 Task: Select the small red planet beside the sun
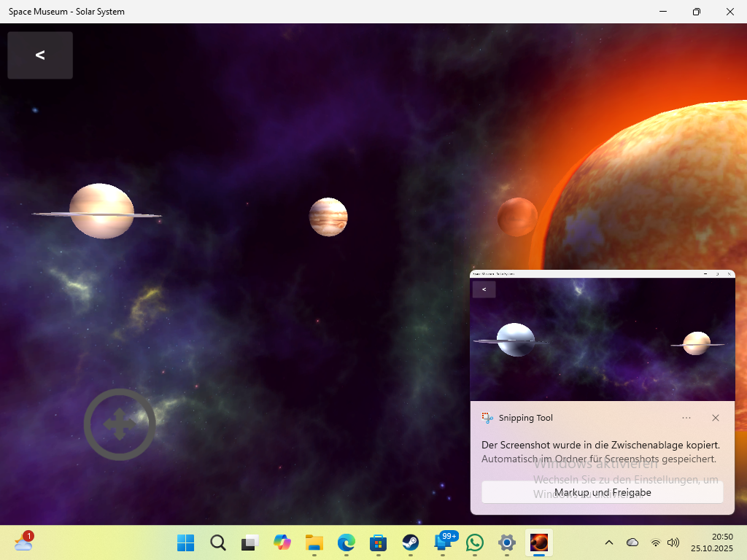point(517,217)
